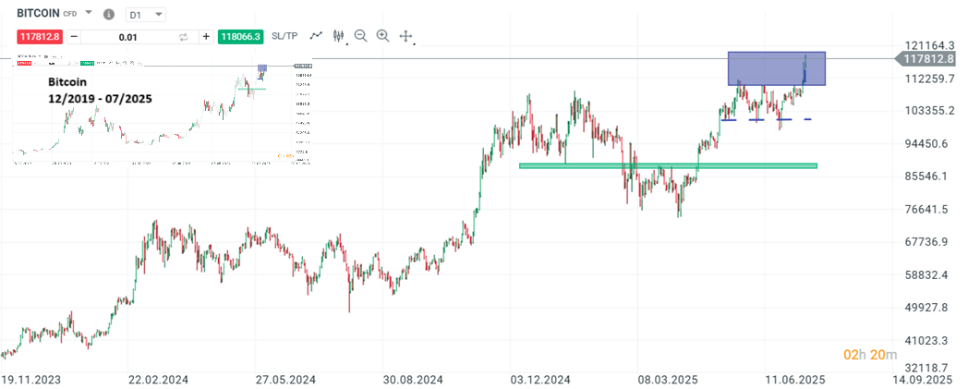This screenshot has height=389, width=980.
Task: Click the zoom out magnifier icon
Action: [361, 36]
